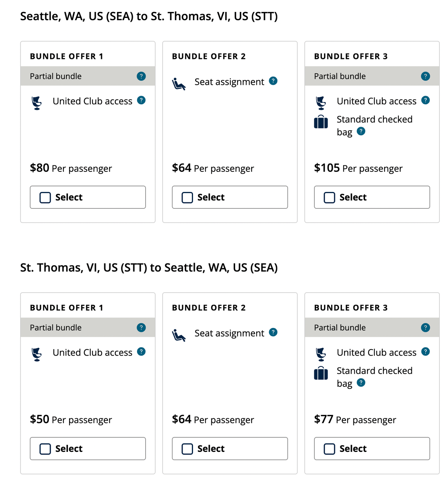448x484 pixels.
Task: Select the $77 return Bundle Offer 3
Action: (x=329, y=449)
